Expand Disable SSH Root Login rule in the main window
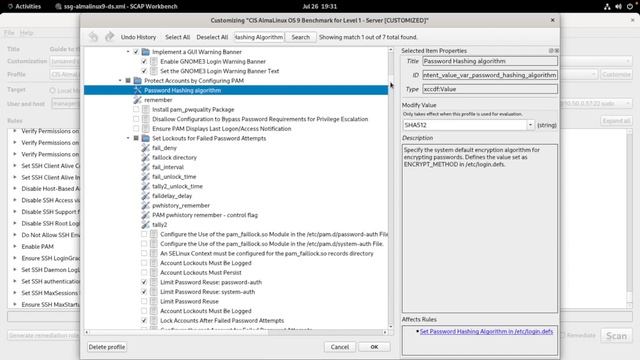Viewport: 640px width, 360px height. point(15,223)
